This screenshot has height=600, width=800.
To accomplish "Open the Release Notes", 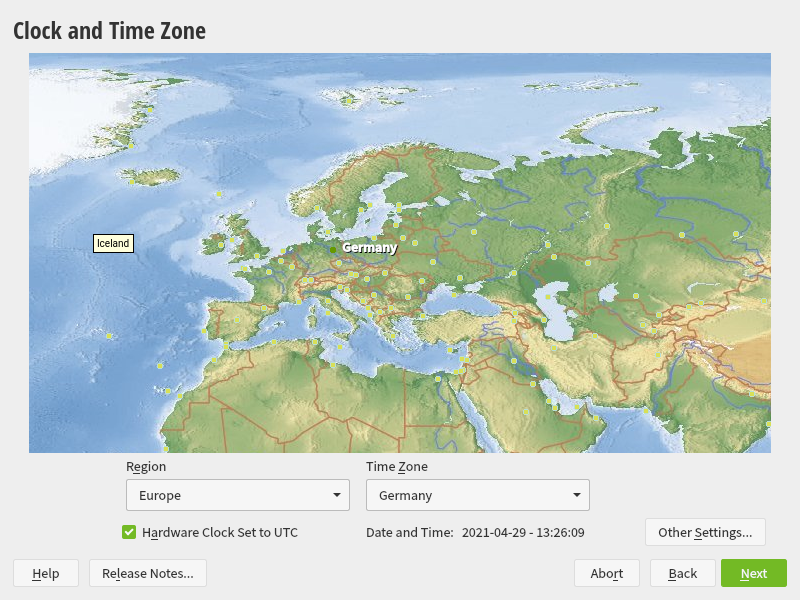I will [148, 573].
